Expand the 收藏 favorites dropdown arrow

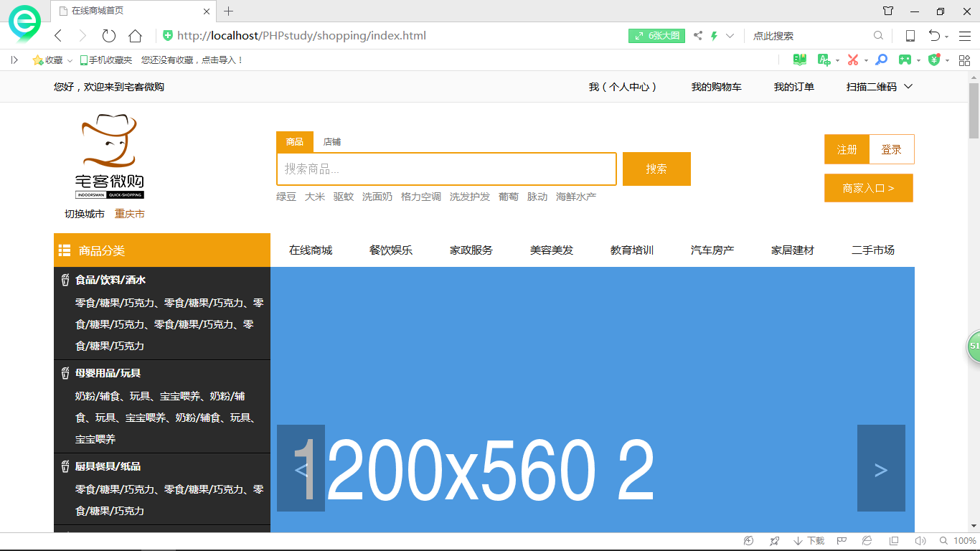pyautogui.click(x=70, y=61)
